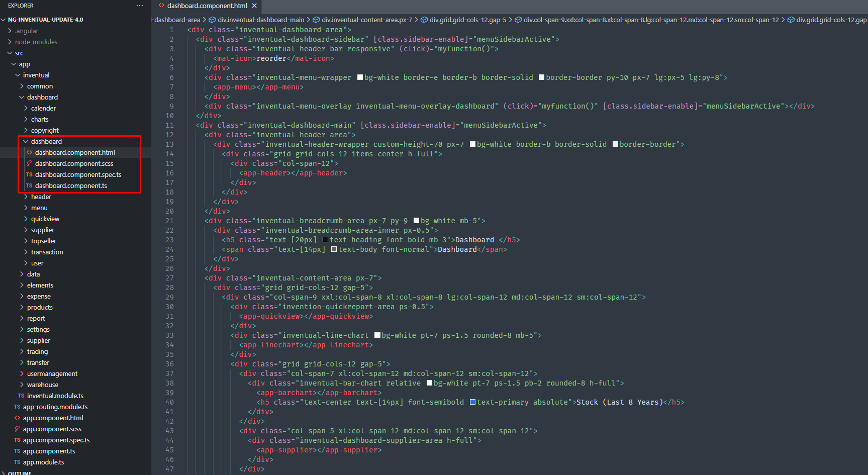Screen dimensions: 868x475
Task: Expand the transaction folder
Action: [26, 252]
